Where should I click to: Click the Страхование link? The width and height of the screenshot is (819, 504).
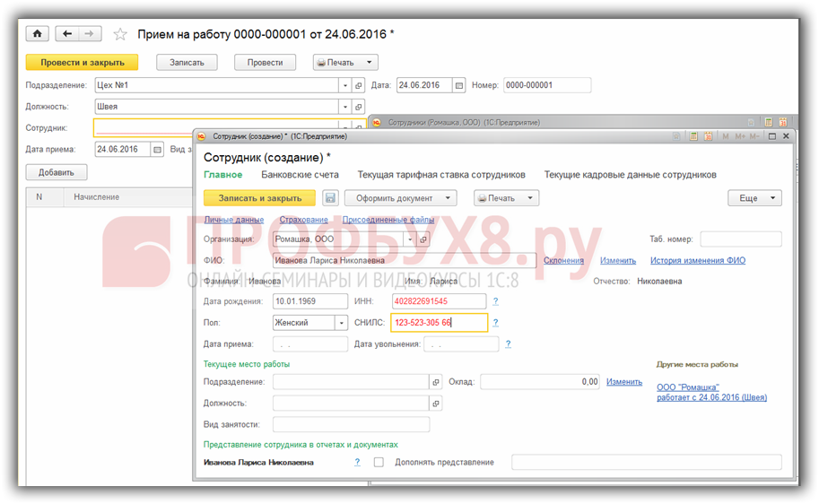click(x=303, y=220)
